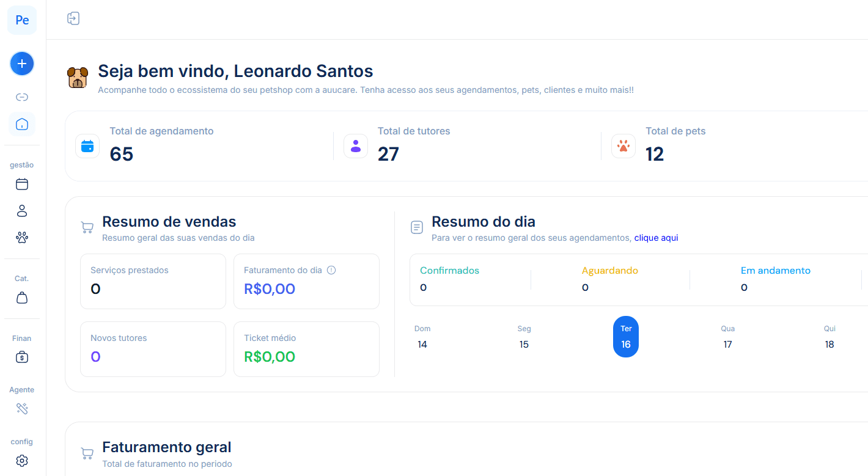868x476 pixels.
Task: Click the logout arrow icon at top left
Action: [73, 18]
